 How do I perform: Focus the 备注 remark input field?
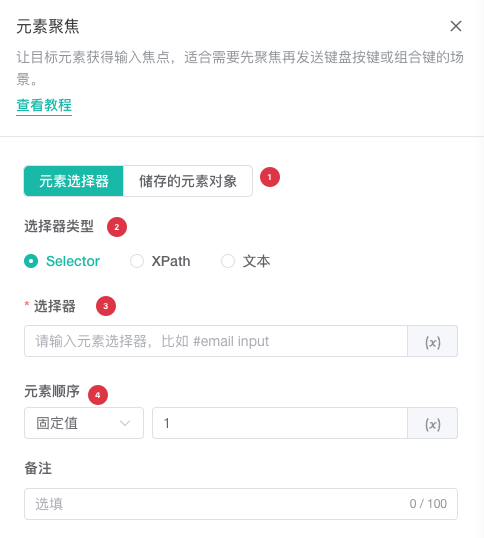[241, 504]
